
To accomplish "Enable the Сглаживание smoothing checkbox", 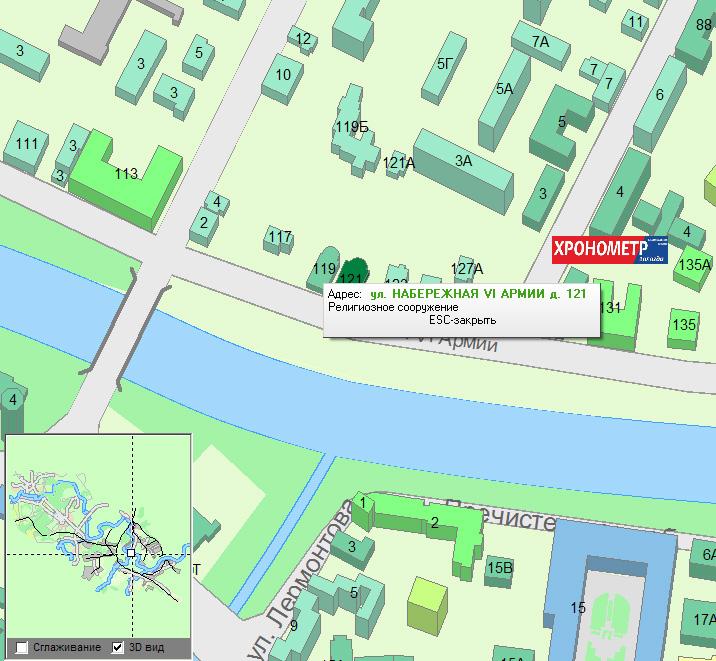I will tap(23, 647).
